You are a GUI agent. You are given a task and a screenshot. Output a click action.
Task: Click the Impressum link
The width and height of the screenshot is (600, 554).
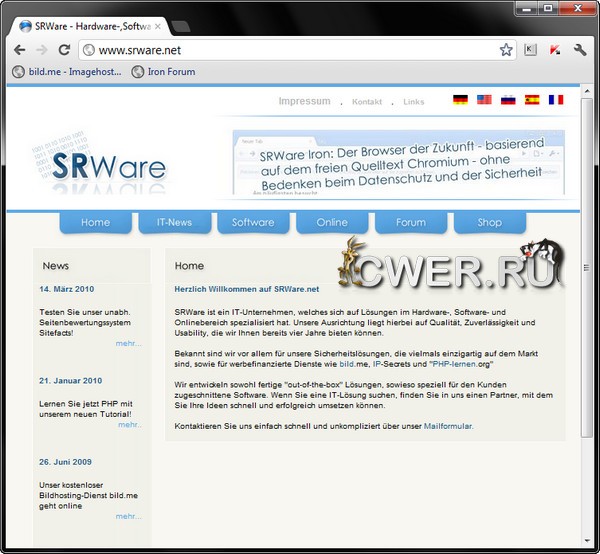click(x=304, y=101)
